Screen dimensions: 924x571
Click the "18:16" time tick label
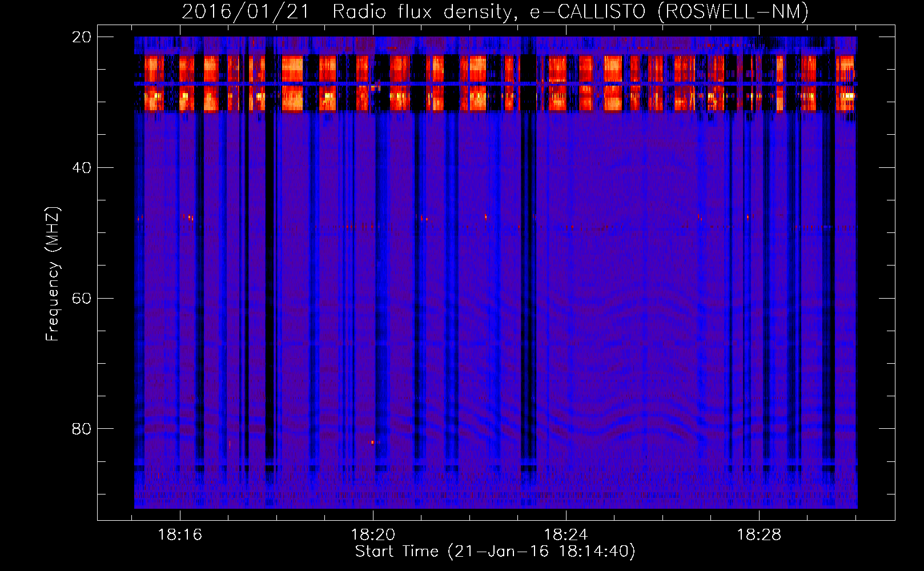(180, 535)
